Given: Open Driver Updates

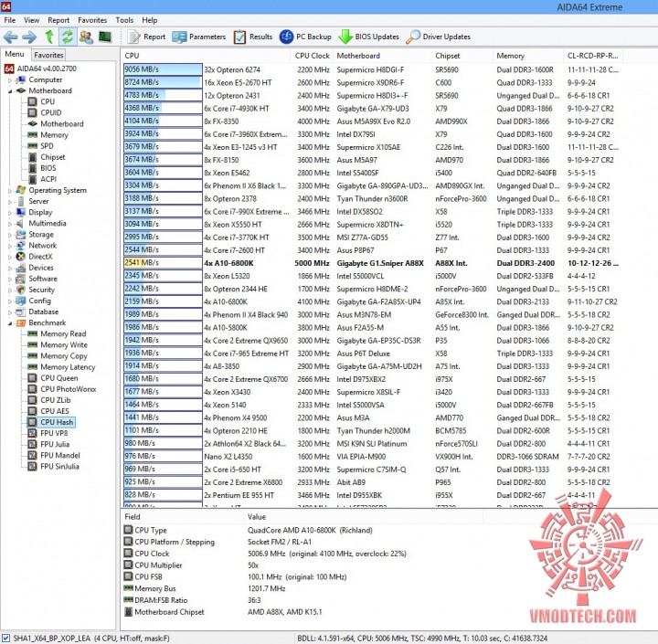Looking at the screenshot, I should click(438, 37).
